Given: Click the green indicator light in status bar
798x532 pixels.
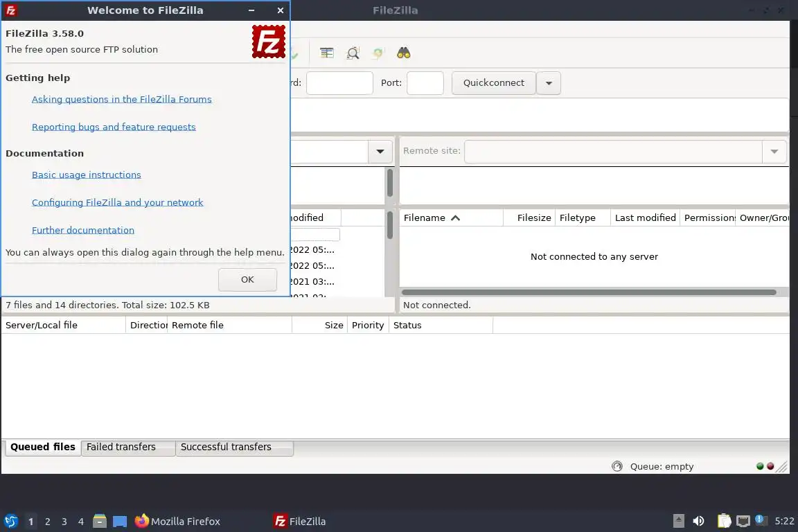Looking at the screenshot, I should tap(760, 465).
